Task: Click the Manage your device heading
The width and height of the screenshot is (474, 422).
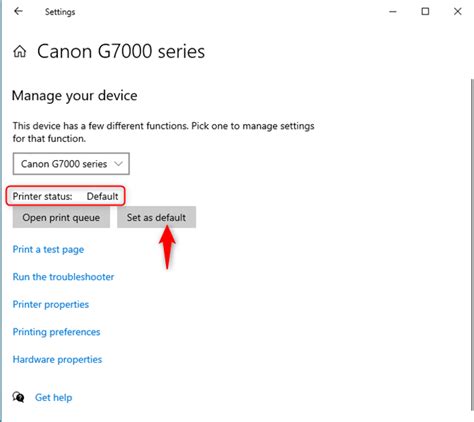Action: [x=75, y=96]
